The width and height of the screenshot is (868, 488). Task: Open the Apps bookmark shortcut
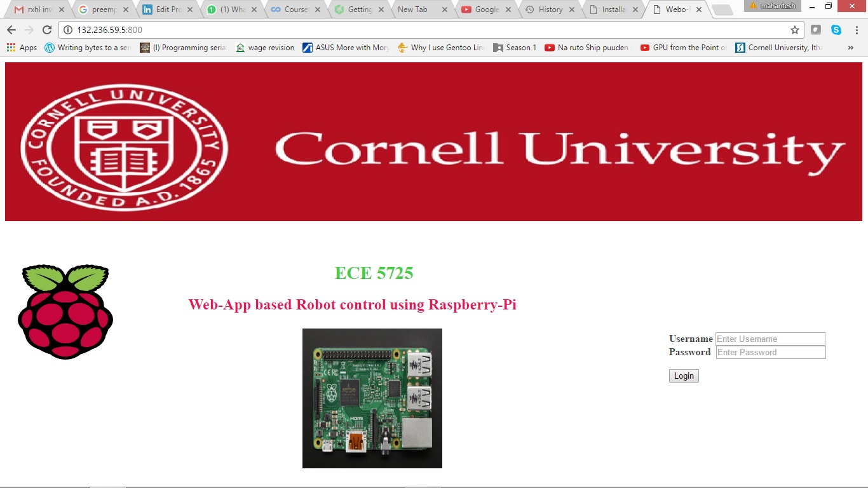22,48
